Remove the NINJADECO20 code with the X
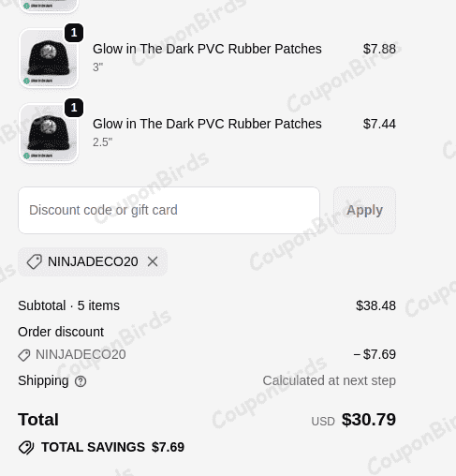The image size is (456, 476). tap(153, 261)
